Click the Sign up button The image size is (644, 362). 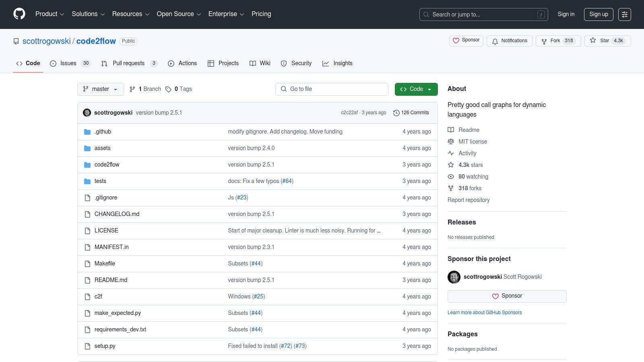[599, 14]
